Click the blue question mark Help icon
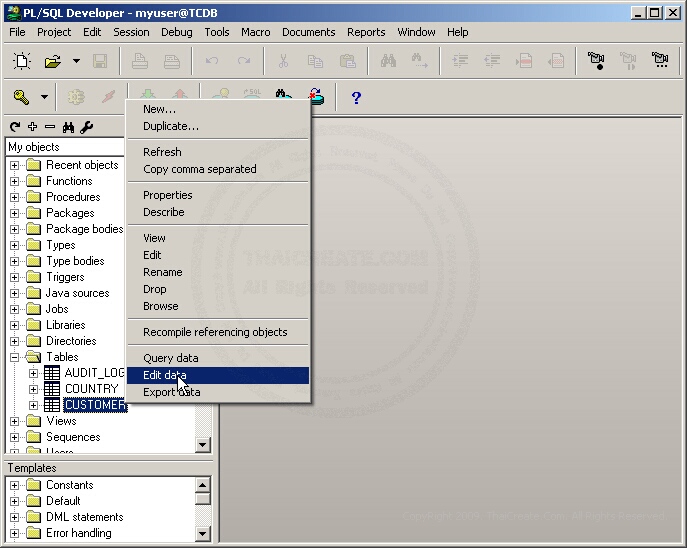 [355, 98]
